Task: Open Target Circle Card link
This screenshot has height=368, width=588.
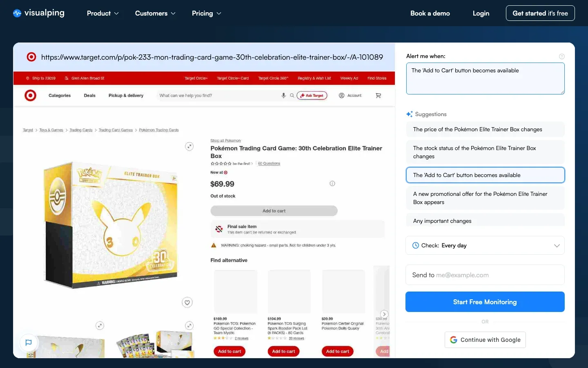Action: click(233, 78)
